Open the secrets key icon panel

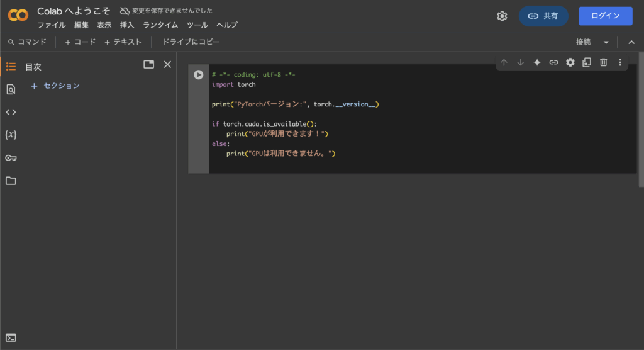[x=11, y=158]
